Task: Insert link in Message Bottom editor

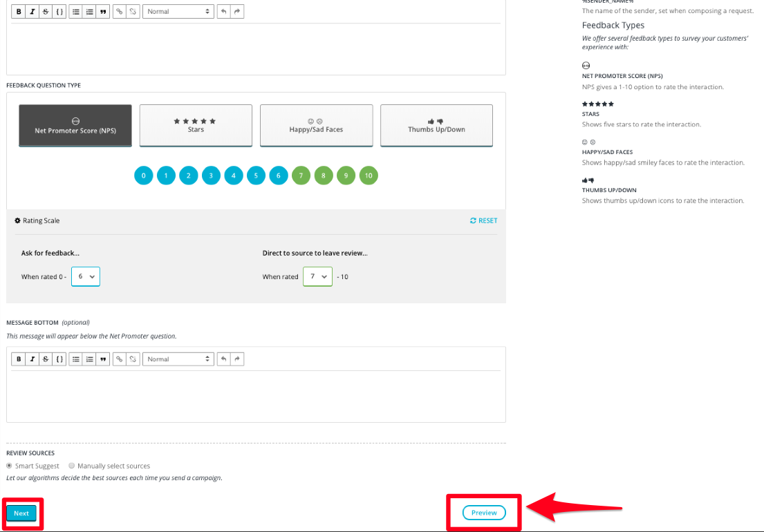Action: click(120, 359)
